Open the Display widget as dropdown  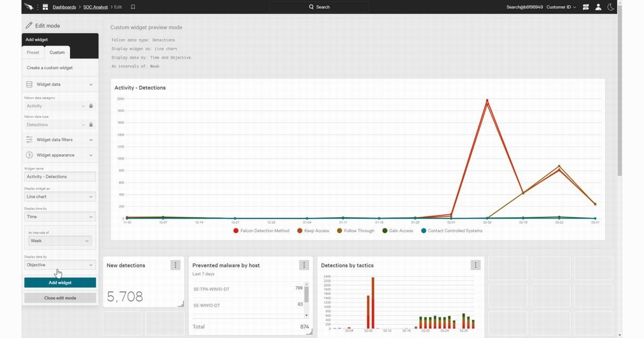tap(60, 196)
